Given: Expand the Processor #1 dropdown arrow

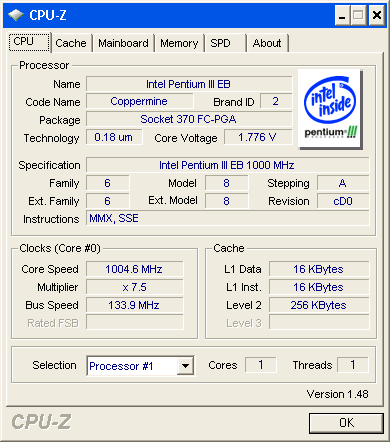Looking at the screenshot, I should click(185, 366).
